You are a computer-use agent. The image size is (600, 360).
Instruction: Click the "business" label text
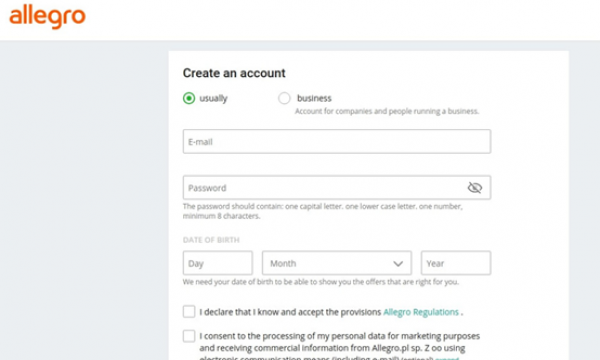point(314,98)
